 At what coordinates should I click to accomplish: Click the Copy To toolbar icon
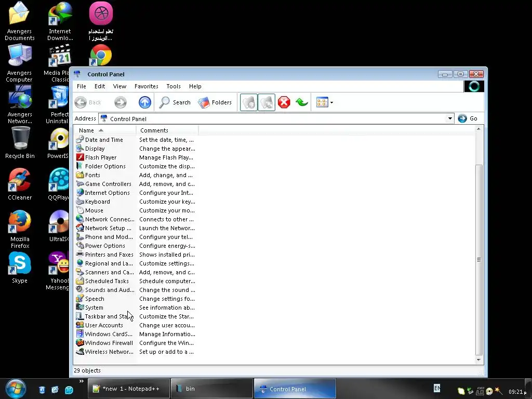click(x=267, y=102)
